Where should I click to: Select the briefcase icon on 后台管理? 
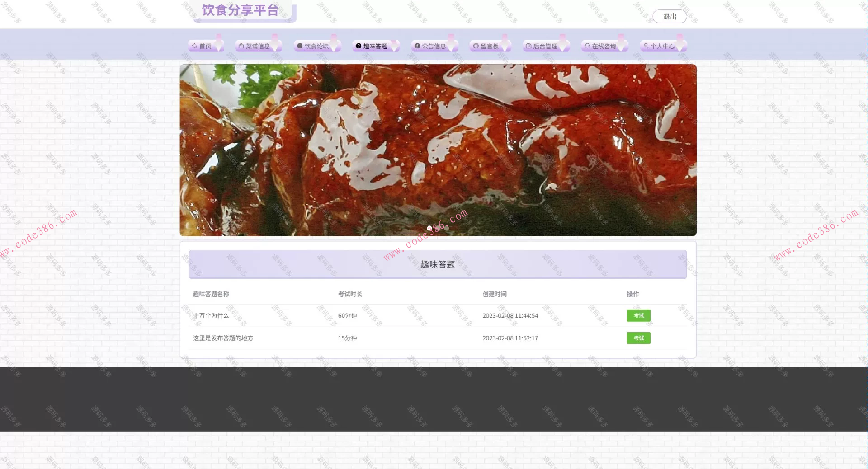click(529, 45)
